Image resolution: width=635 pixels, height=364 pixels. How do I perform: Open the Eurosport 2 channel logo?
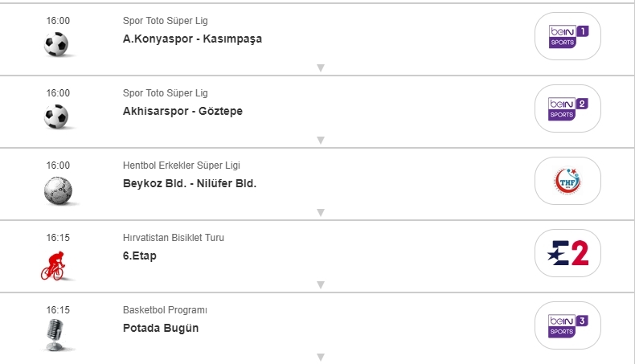tap(568, 254)
